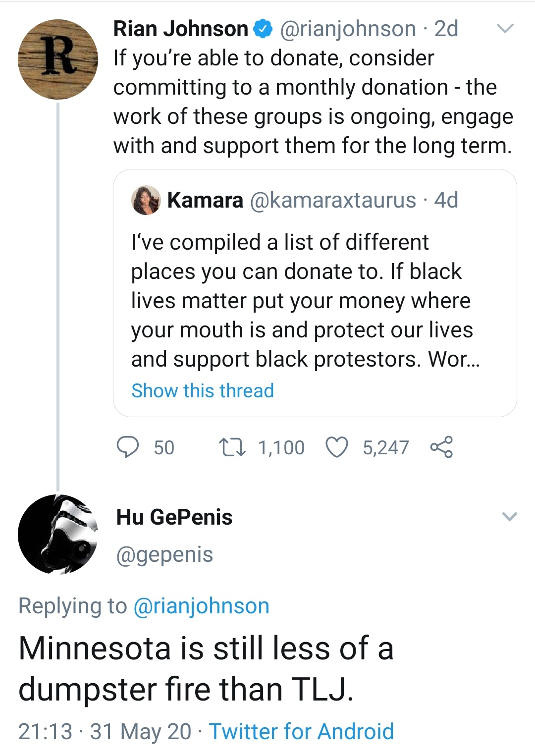Tap the share icon on the tweet
Screen dimensions: 535x756
(x=441, y=447)
